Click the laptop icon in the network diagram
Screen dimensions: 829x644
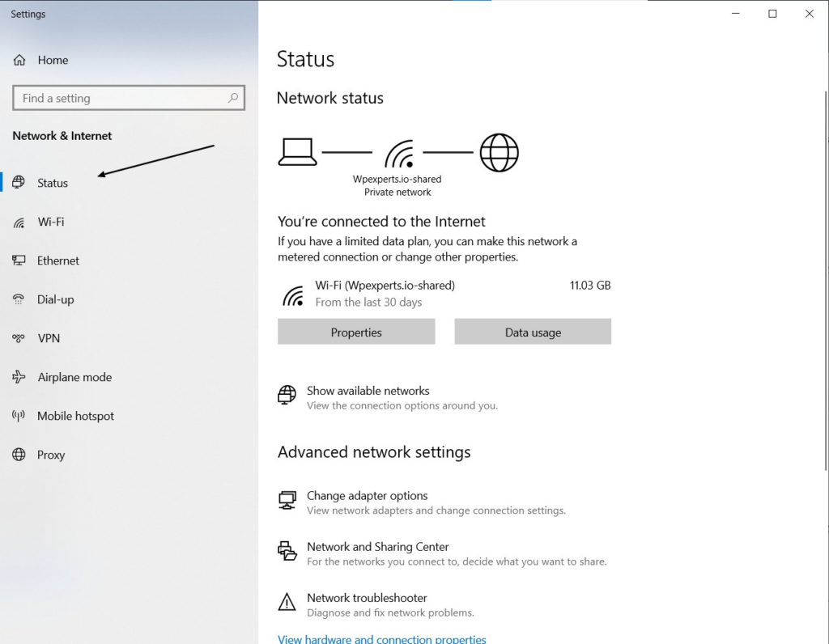(297, 151)
